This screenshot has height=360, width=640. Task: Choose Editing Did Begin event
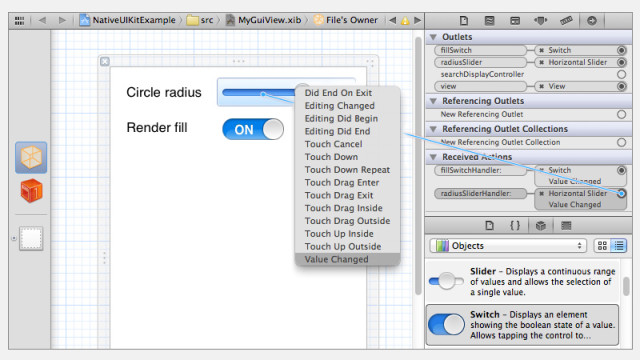[x=347, y=118]
